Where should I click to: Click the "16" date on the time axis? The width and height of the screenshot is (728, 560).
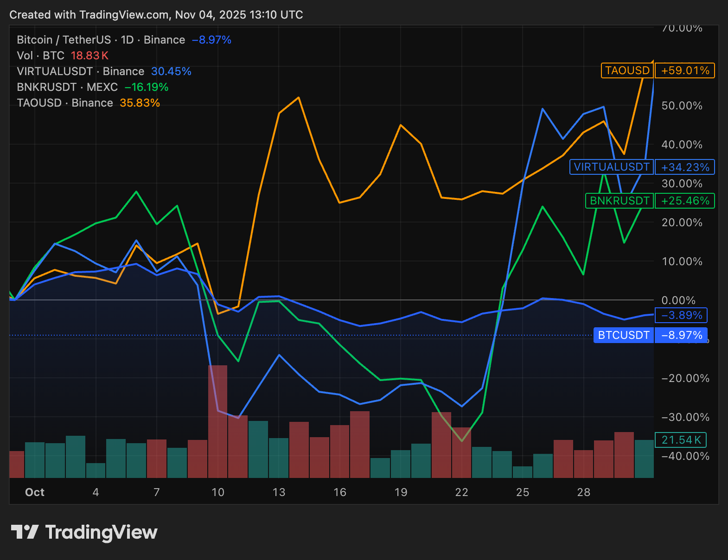340,492
